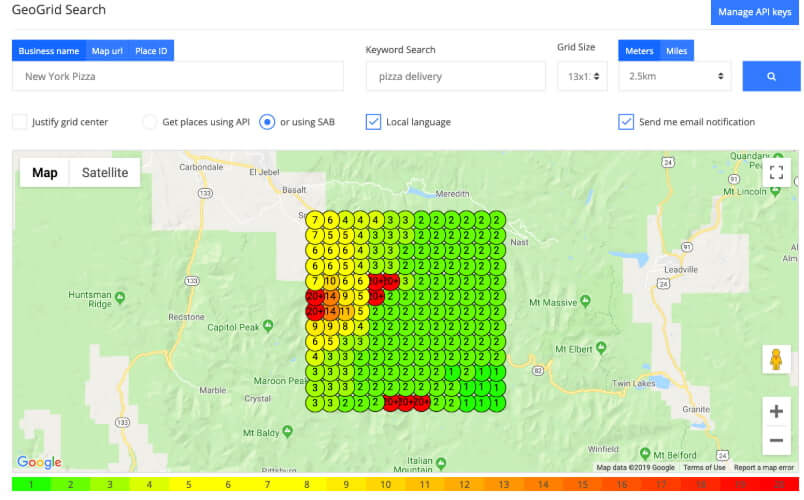
Task: Click the red 20 legend swatch
Action: (779, 485)
